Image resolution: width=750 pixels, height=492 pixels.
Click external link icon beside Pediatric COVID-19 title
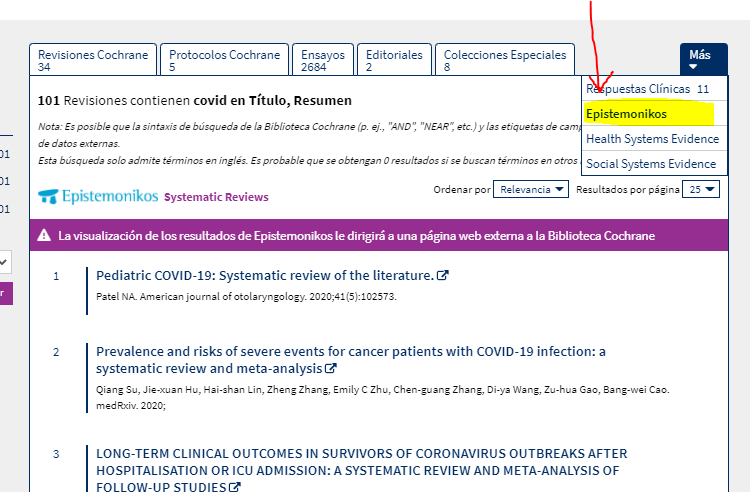pos(443,276)
